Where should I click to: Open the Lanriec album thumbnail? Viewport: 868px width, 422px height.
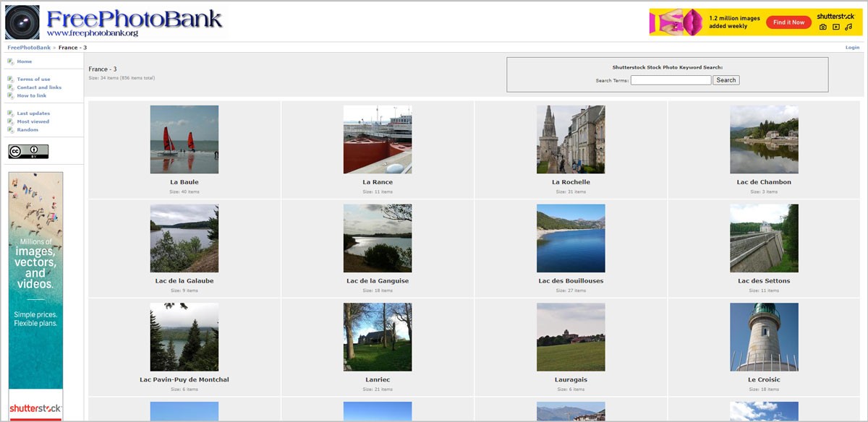pyautogui.click(x=378, y=337)
